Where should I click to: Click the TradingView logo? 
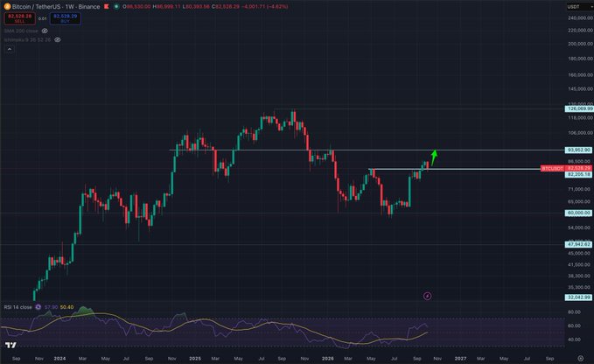tap(10, 345)
